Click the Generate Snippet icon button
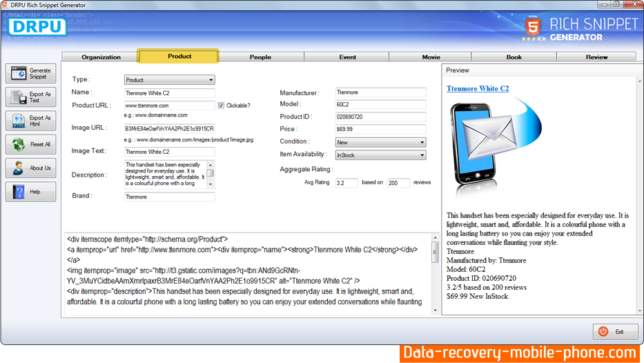 [31, 74]
